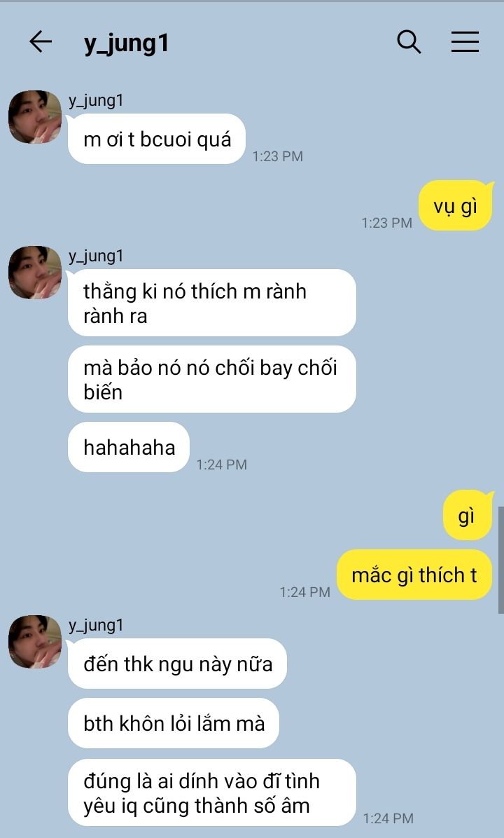Open y_jung1's avatar beside 'm ơi t bcuoi quá'
Image resolution: width=504 pixels, height=838 pixels.
[35, 117]
